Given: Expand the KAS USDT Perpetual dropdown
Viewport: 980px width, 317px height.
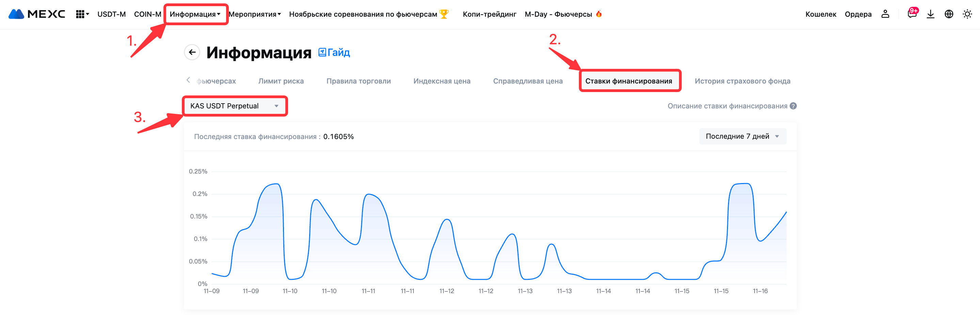Looking at the screenshot, I should tap(234, 106).
